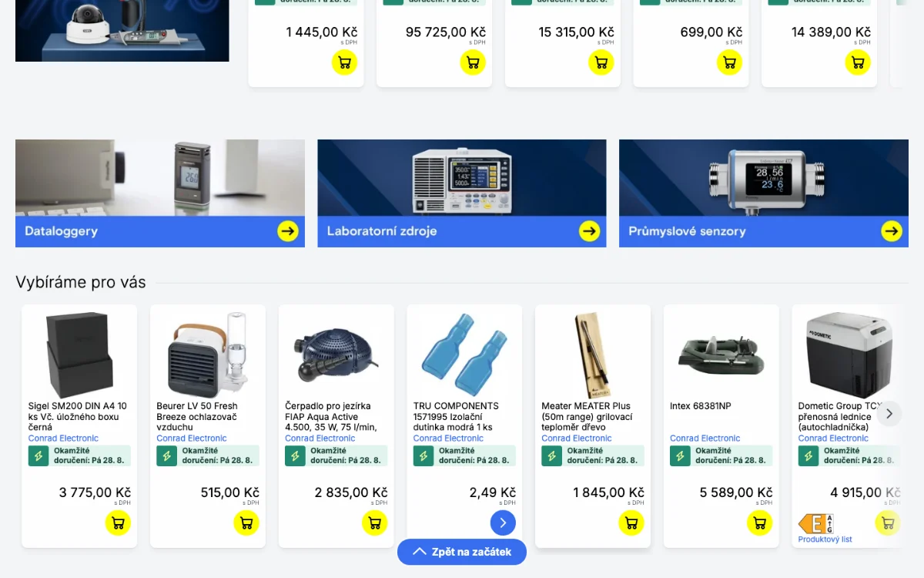Open TRU COMPONENTS blue arrow button
The width and height of the screenshot is (924, 578).
click(x=503, y=523)
